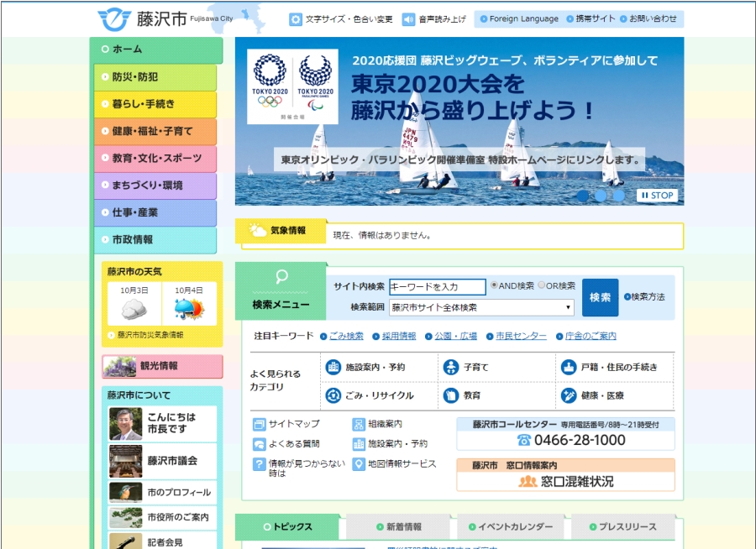The width and height of the screenshot is (756, 549).
Task: Open 施設案内・予約 category icon
Action: click(333, 367)
